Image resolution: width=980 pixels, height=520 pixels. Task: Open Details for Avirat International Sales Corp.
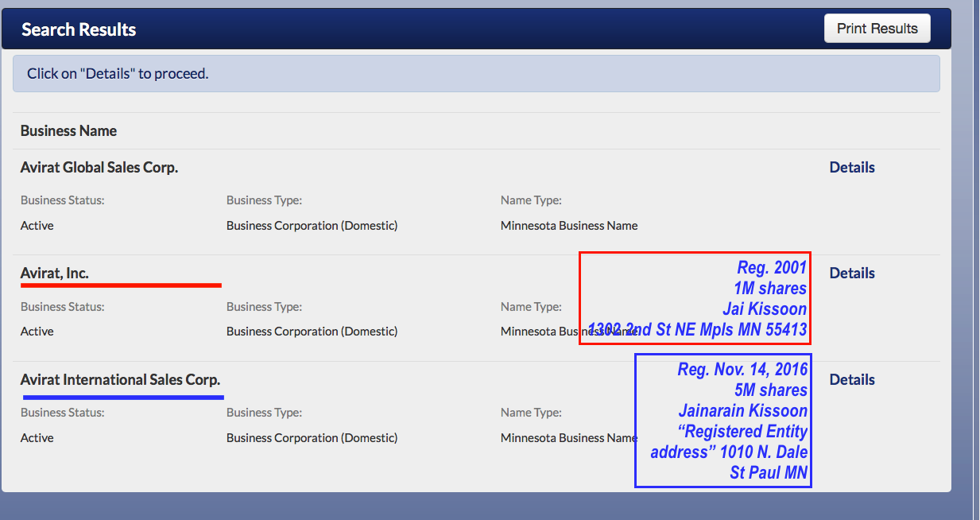point(851,380)
